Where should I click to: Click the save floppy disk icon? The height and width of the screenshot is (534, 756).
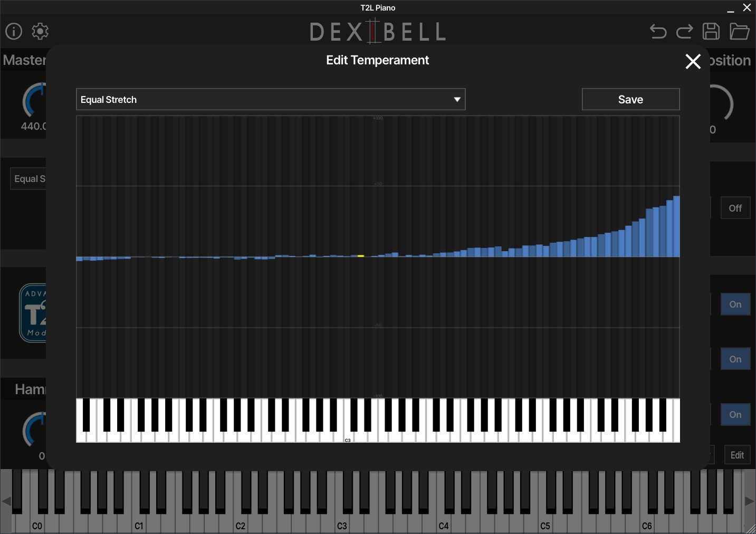711,32
